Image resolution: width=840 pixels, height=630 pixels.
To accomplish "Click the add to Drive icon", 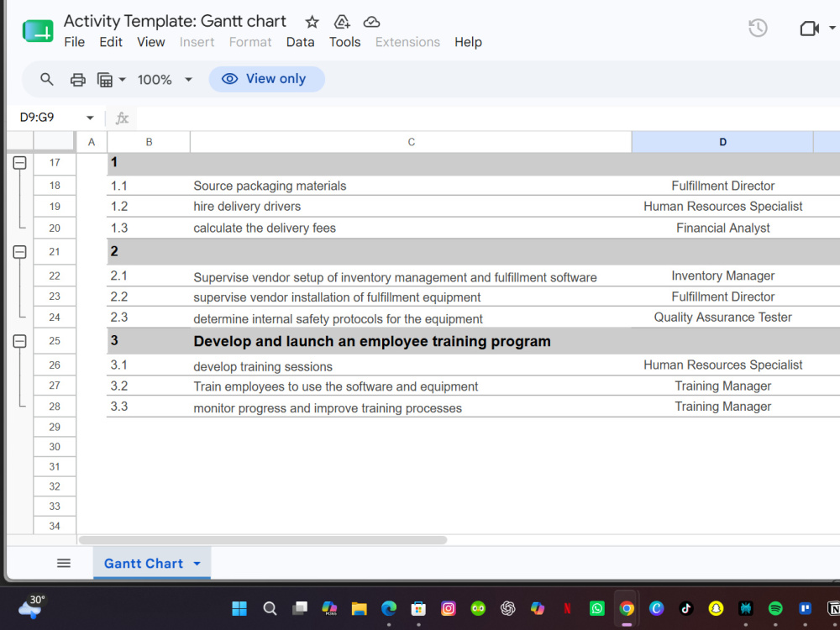I will 341,22.
